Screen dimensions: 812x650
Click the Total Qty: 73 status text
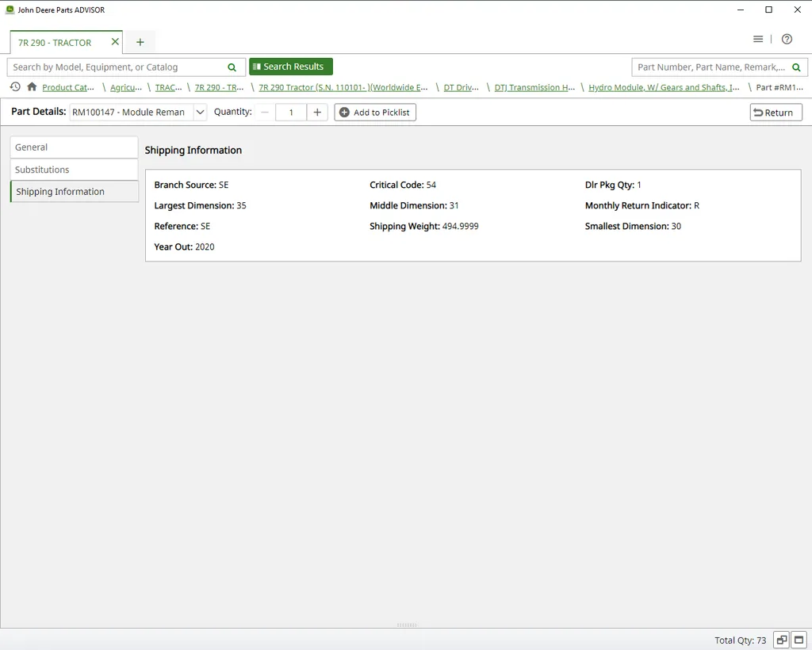point(740,640)
